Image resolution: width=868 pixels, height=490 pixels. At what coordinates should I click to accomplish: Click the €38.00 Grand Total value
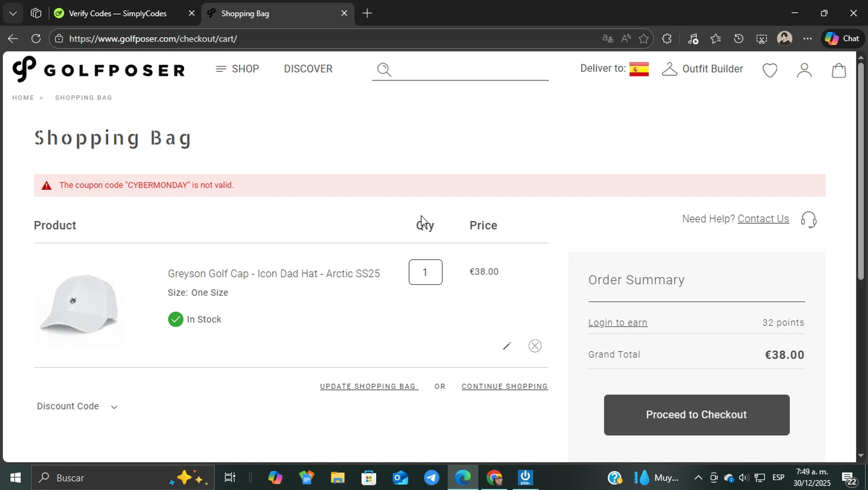(784, 355)
